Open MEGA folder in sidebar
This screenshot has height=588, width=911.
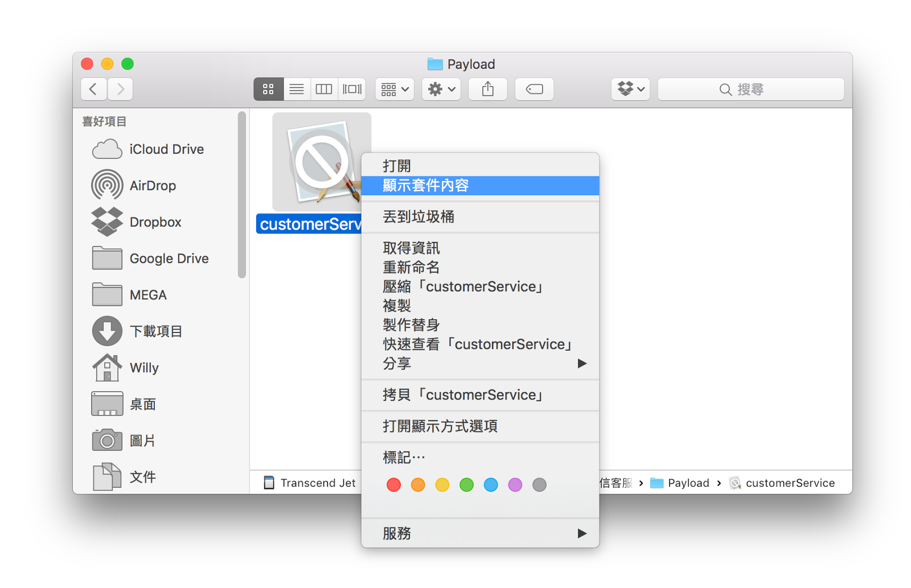tap(129, 295)
